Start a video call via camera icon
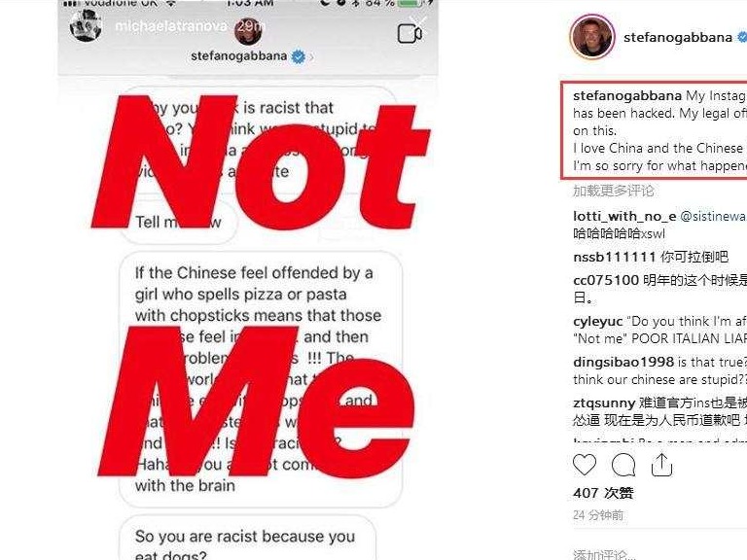This screenshot has width=747, height=560. [409, 33]
